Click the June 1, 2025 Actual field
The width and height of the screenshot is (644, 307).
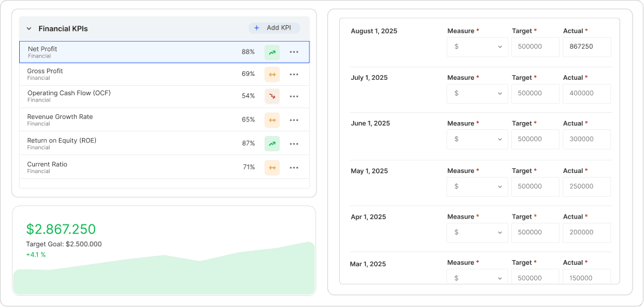[586, 139]
